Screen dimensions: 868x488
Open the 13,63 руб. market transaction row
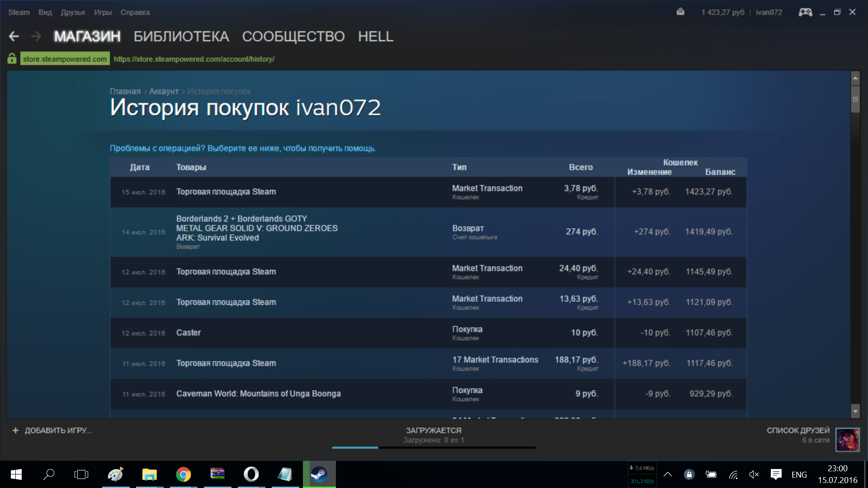(428, 302)
